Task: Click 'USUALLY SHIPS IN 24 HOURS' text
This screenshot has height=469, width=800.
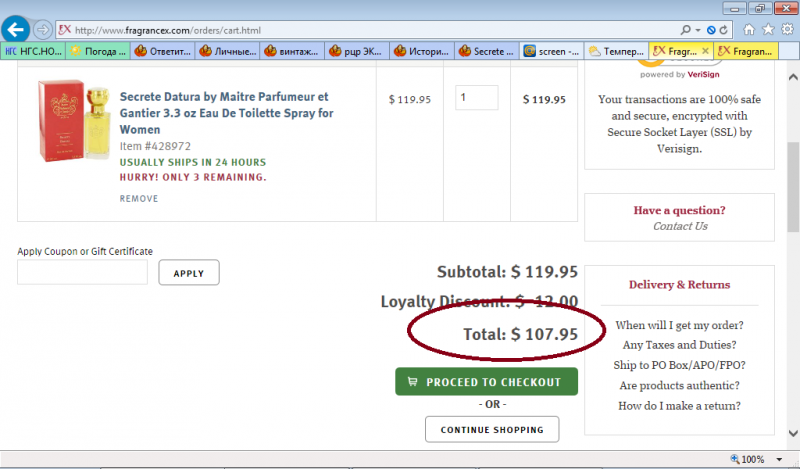Action: click(x=193, y=162)
